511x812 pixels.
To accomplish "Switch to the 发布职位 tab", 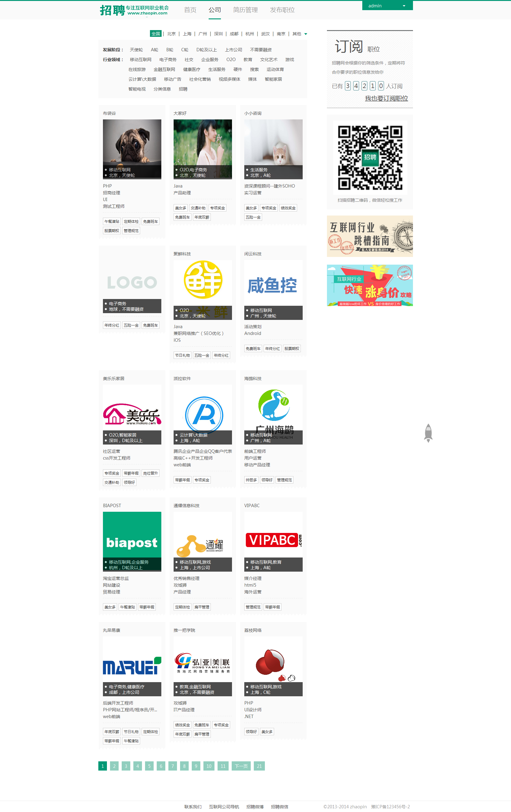I will 282,10.
